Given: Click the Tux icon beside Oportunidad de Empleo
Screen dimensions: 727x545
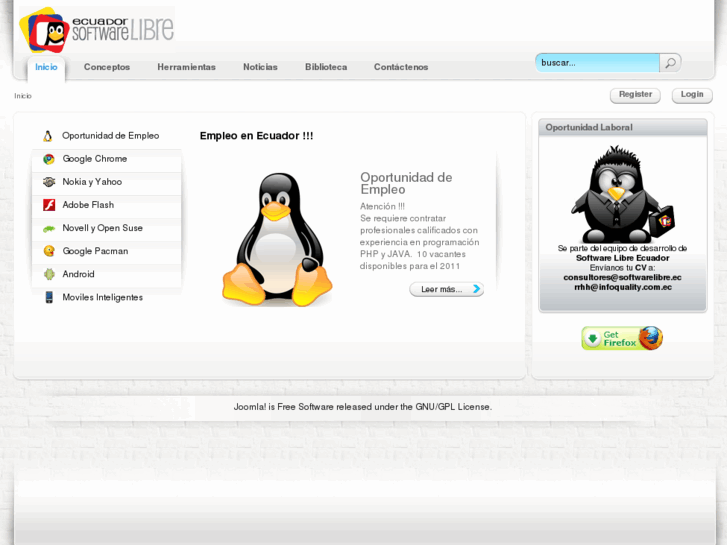Looking at the screenshot, I should tap(48, 136).
